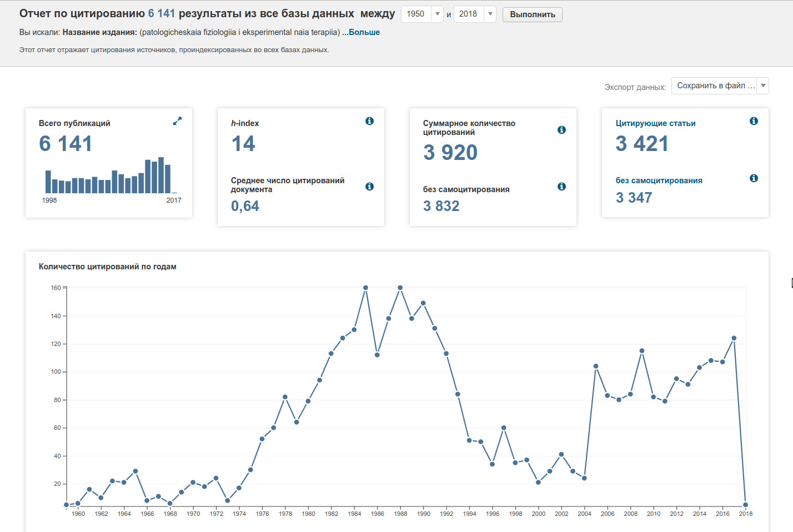Expand the Всего публикаций chart
Viewport: 793px width, 532px height.
(177, 121)
